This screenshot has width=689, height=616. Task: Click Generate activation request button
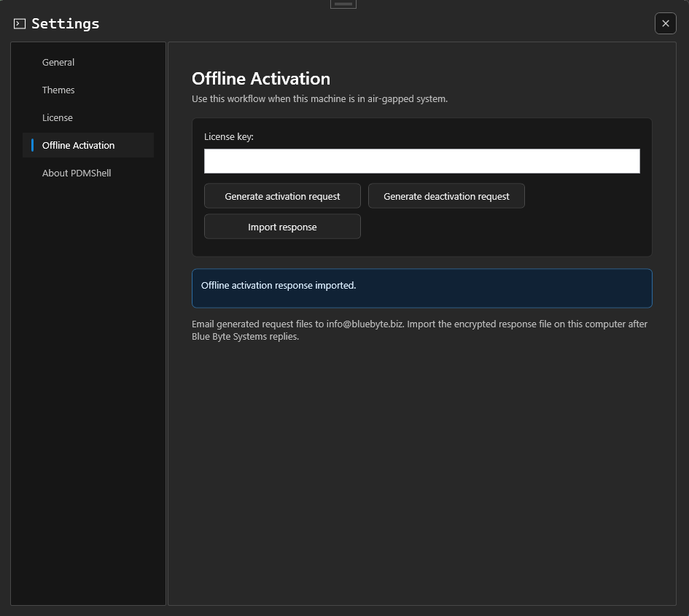282,196
